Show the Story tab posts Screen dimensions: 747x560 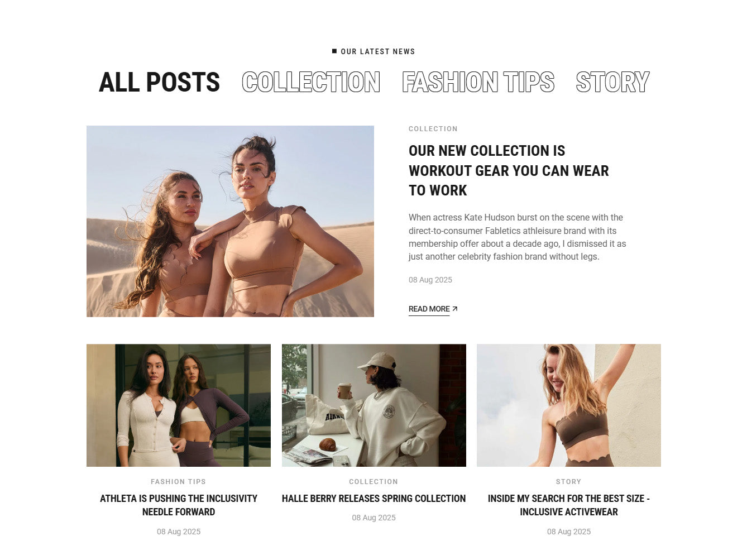pos(612,82)
